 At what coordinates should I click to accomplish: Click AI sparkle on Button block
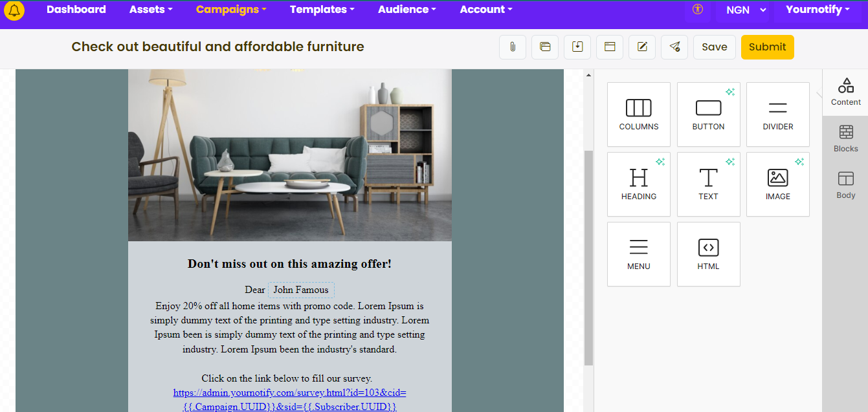730,92
